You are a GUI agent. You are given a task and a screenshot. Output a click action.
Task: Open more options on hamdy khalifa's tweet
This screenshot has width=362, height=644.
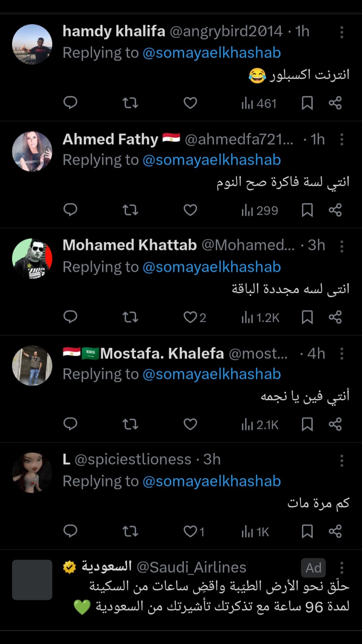click(x=342, y=32)
